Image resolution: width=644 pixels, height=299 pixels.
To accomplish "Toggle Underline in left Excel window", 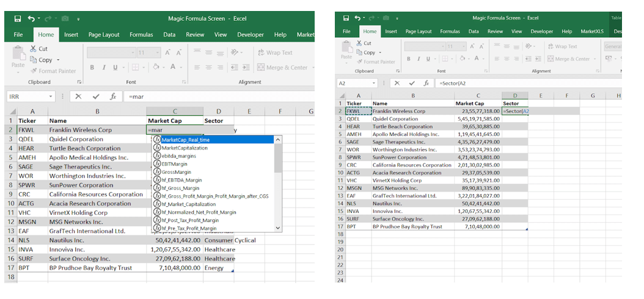I will pyautogui.click(x=115, y=68).
